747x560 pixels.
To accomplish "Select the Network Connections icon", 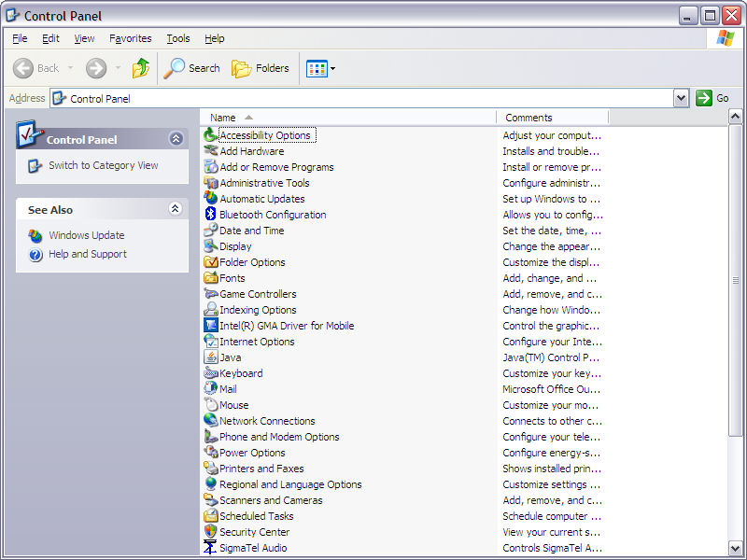I will [x=211, y=421].
